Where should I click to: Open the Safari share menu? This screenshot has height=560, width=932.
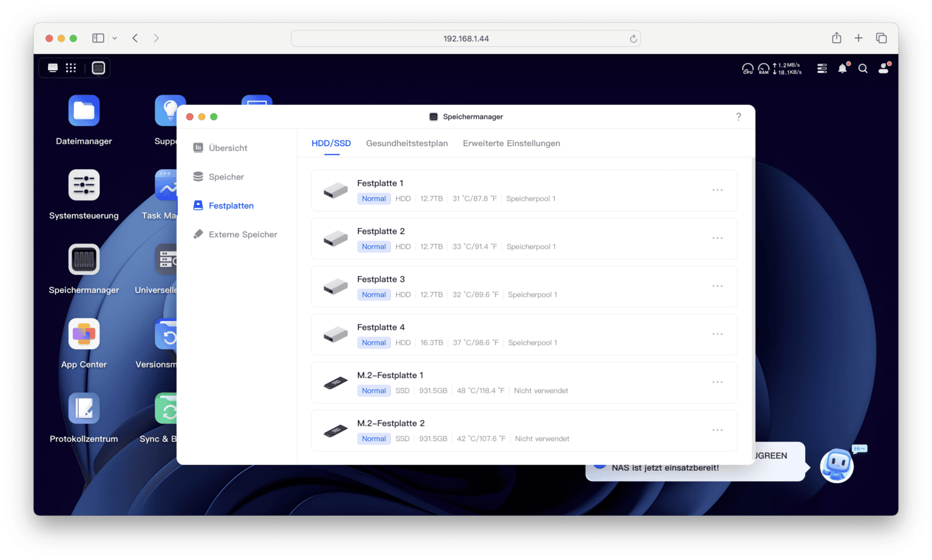837,38
